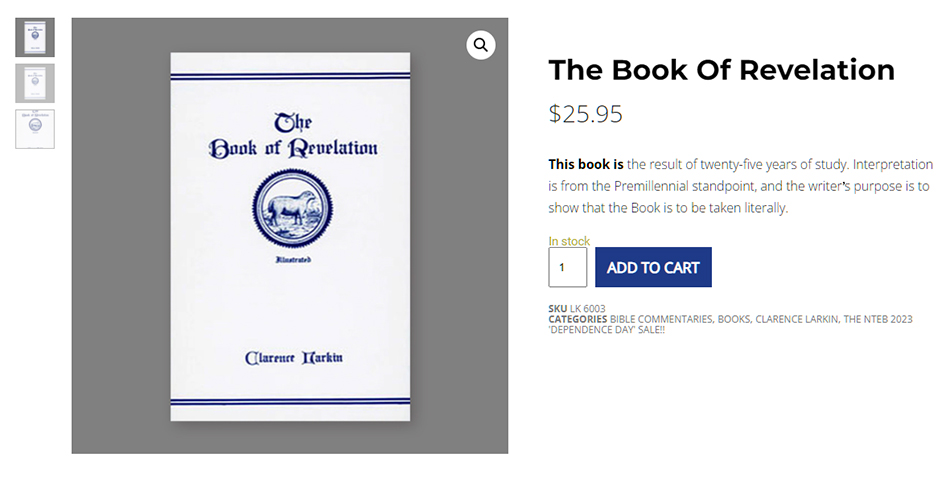Click the In stock availability label
The height and width of the screenshot is (478, 950).
[569, 241]
